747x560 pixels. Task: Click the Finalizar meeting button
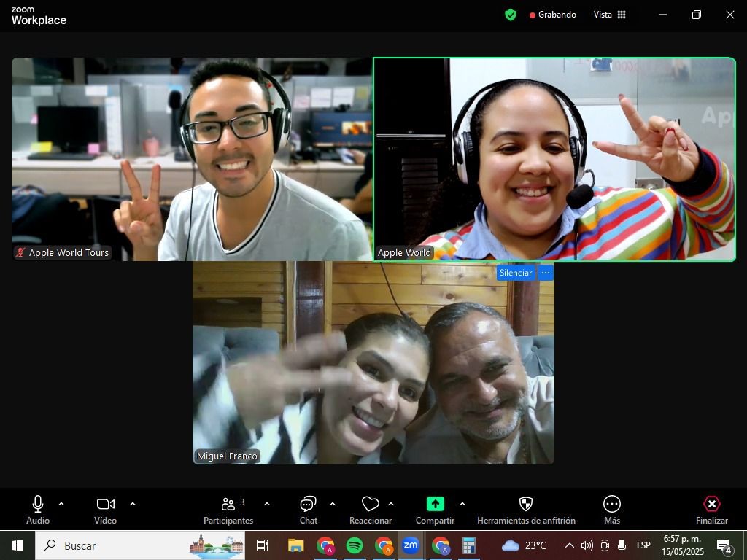click(x=711, y=508)
